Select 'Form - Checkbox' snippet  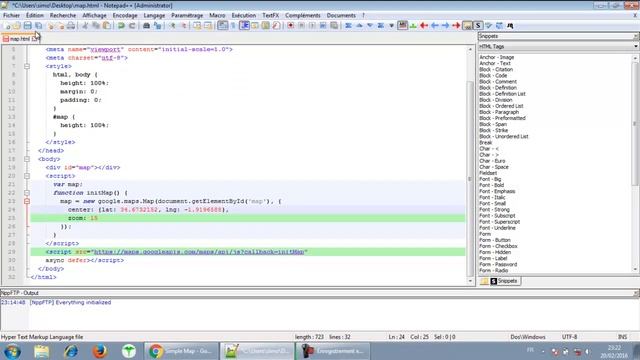pos(498,246)
